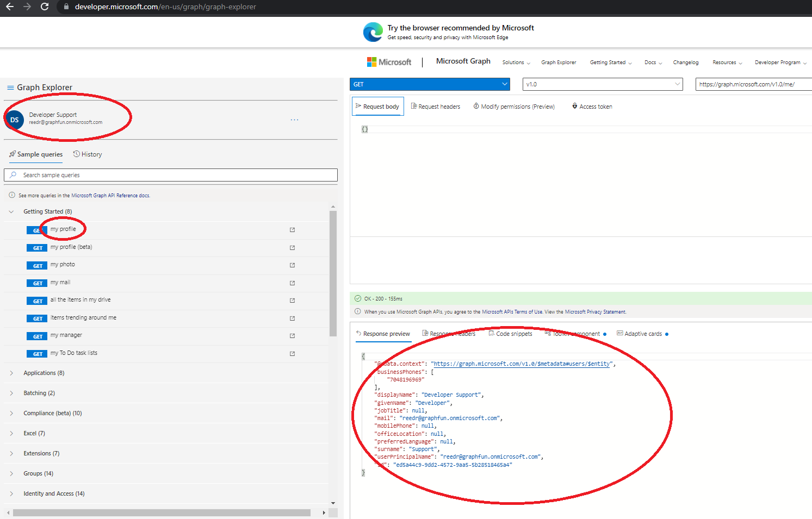The height and width of the screenshot is (519, 812).
Task: Click the Code snippets icon
Action: (491, 334)
